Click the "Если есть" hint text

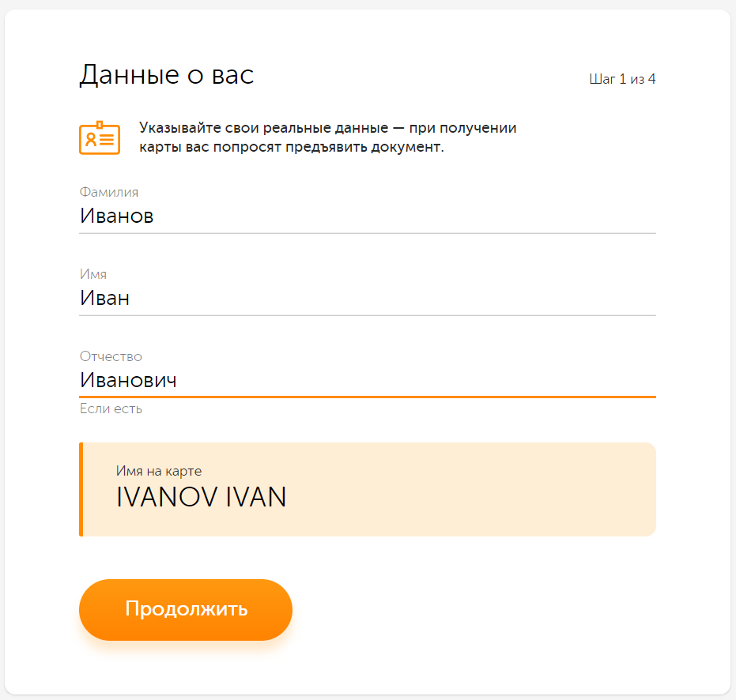(111, 409)
